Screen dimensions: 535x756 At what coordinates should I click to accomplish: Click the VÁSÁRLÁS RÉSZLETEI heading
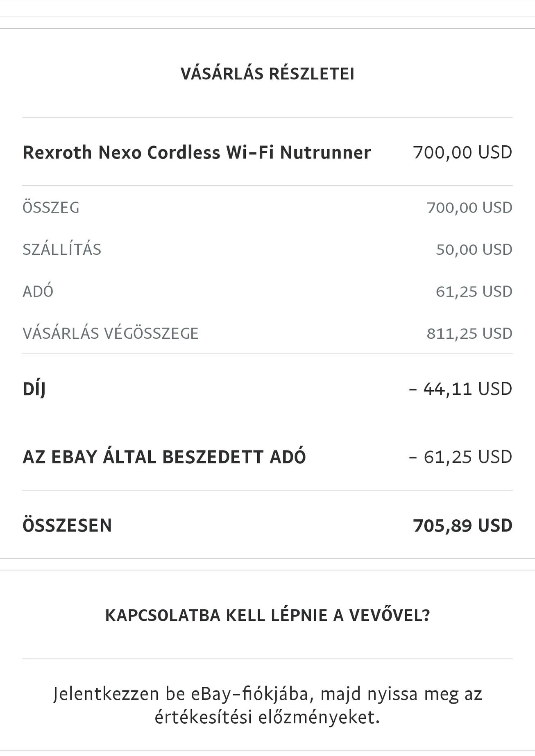click(267, 74)
